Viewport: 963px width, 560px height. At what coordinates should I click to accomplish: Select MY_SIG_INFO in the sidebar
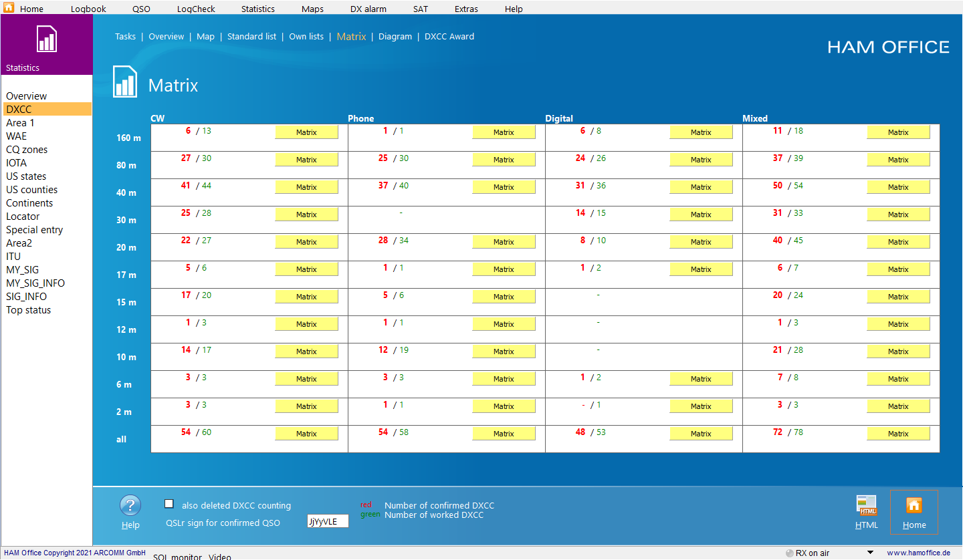[35, 283]
